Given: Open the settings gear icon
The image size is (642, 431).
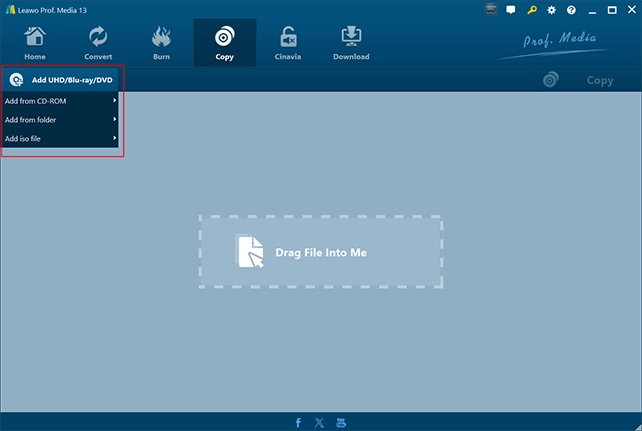Looking at the screenshot, I should tap(552, 10).
